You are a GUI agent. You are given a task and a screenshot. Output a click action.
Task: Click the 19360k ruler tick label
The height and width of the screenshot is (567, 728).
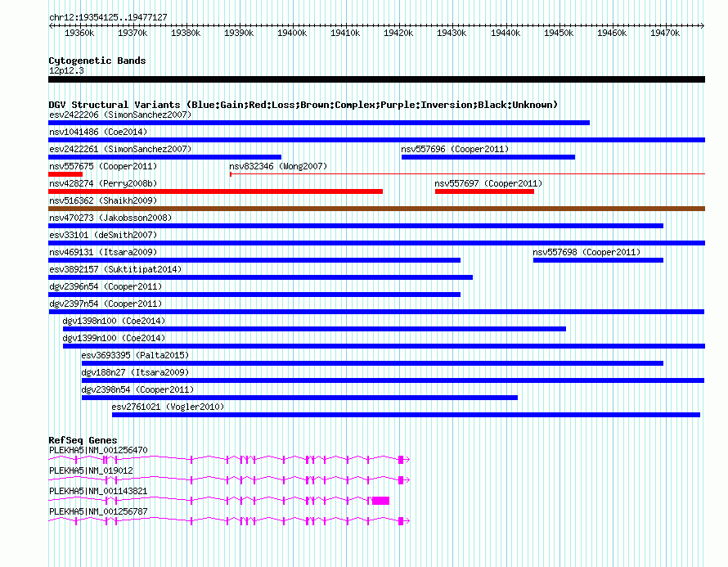click(79, 33)
